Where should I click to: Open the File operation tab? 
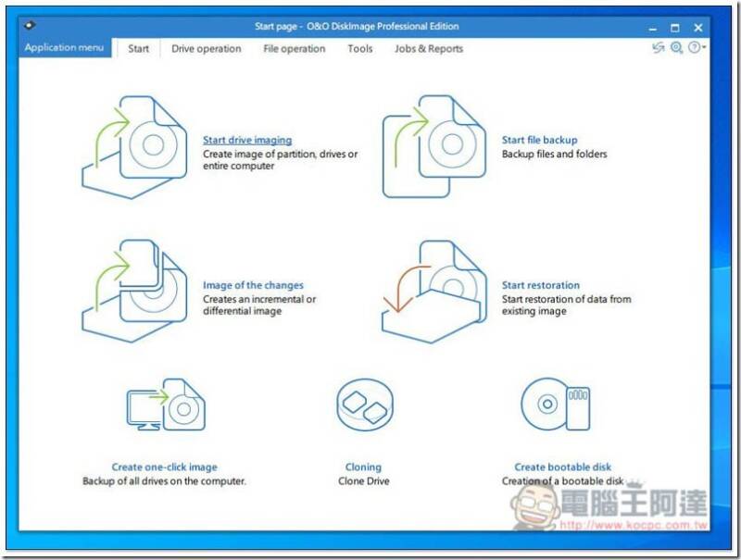[x=294, y=49]
